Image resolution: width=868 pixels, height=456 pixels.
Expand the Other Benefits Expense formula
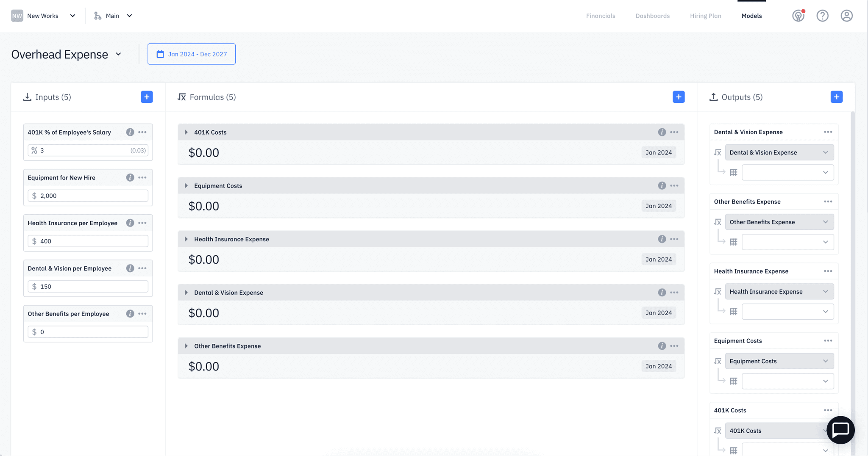186,346
